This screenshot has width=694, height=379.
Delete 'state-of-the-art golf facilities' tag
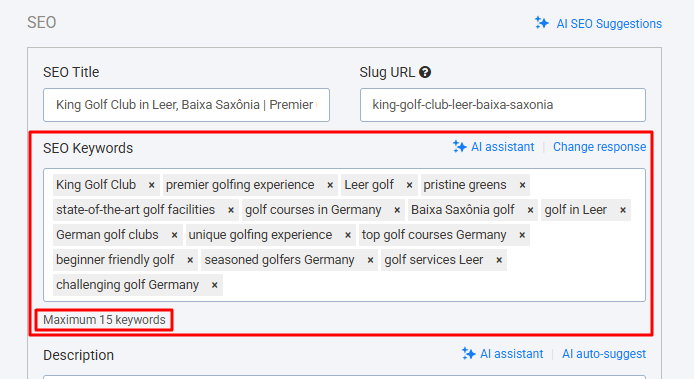point(231,210)
